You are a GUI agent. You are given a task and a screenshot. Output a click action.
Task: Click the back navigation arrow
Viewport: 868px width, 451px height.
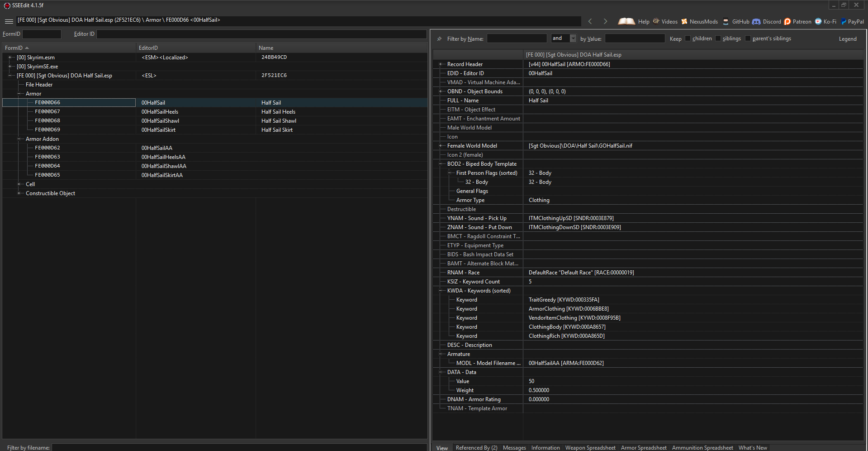coord(590,21)
